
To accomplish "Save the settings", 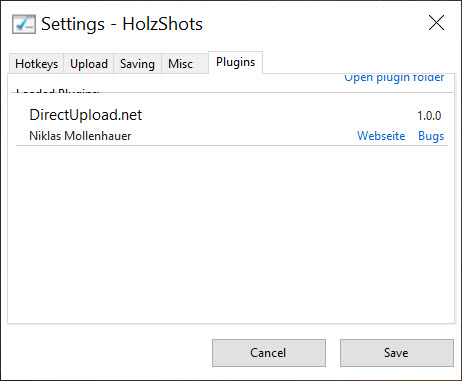I will pos(397,353).
